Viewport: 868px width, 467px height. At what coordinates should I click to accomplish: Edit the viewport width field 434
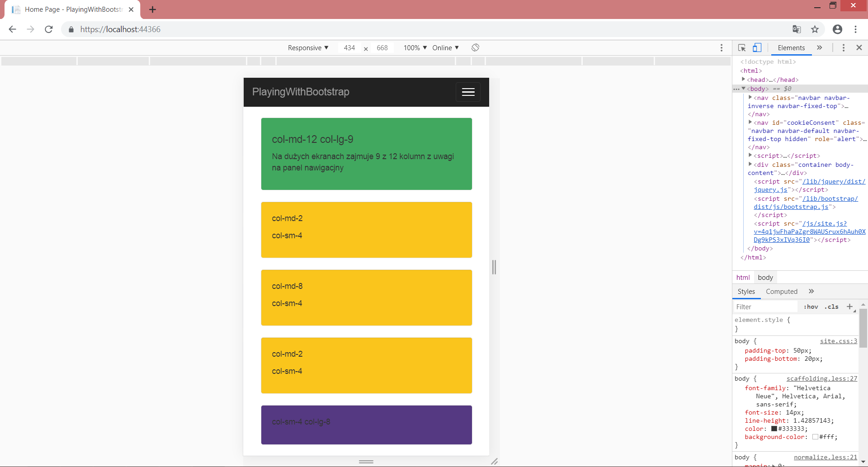click(349, 48)
